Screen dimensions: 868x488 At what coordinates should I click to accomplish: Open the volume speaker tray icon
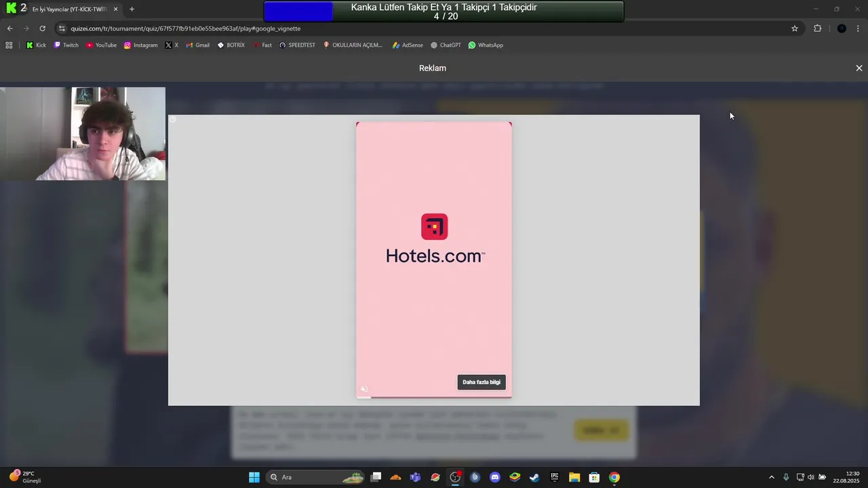click(811, 477)
